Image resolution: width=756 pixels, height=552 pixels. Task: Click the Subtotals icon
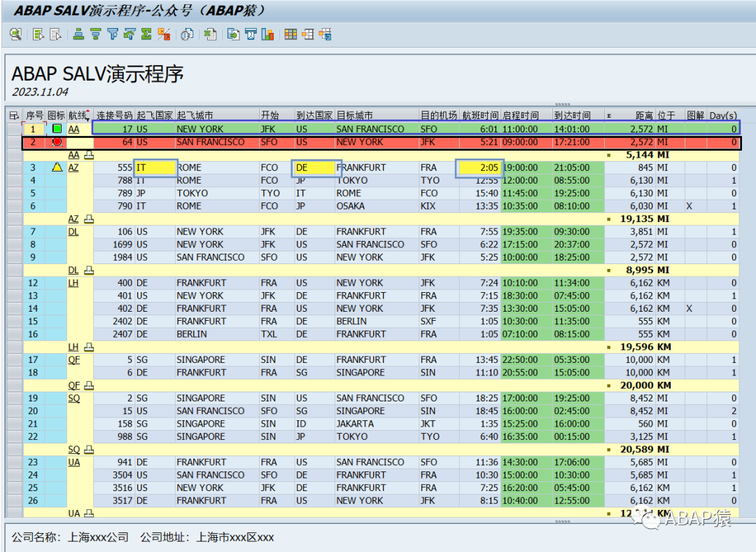(x=164, y=34)
